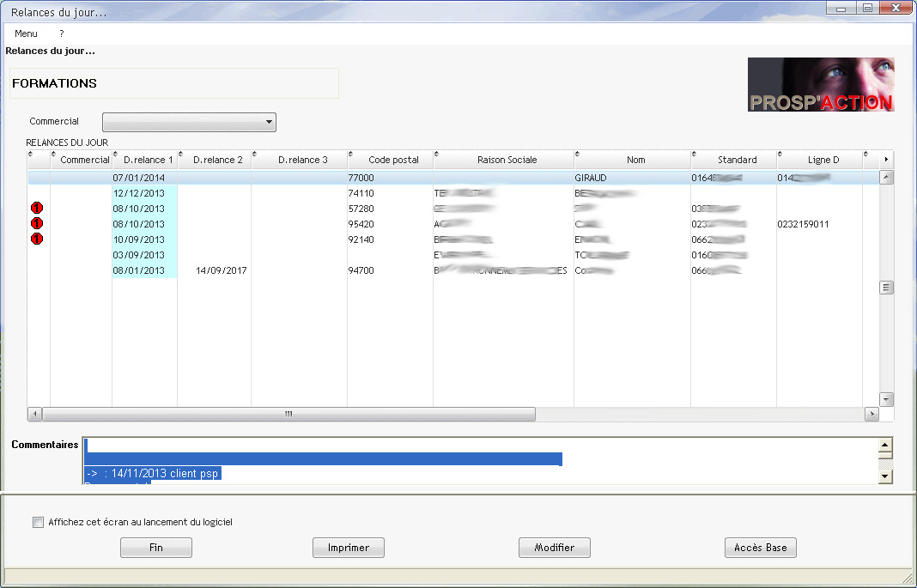Sort table by the Raison Sociale column
This screenshot has width=917, height=588.
click(507, 160)
